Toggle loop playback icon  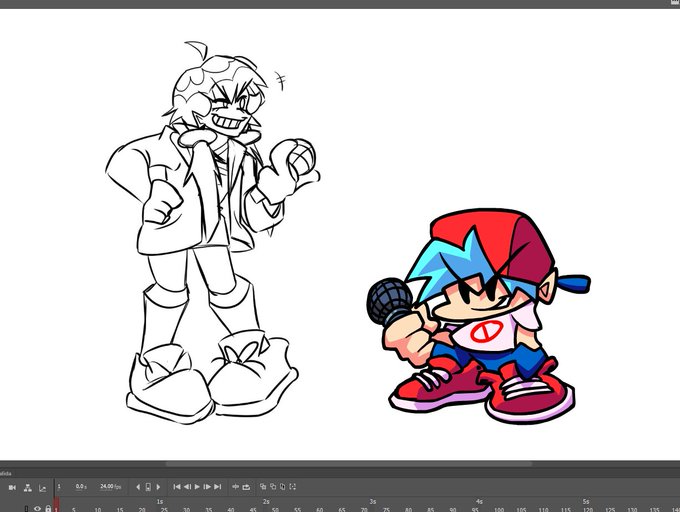246,487
